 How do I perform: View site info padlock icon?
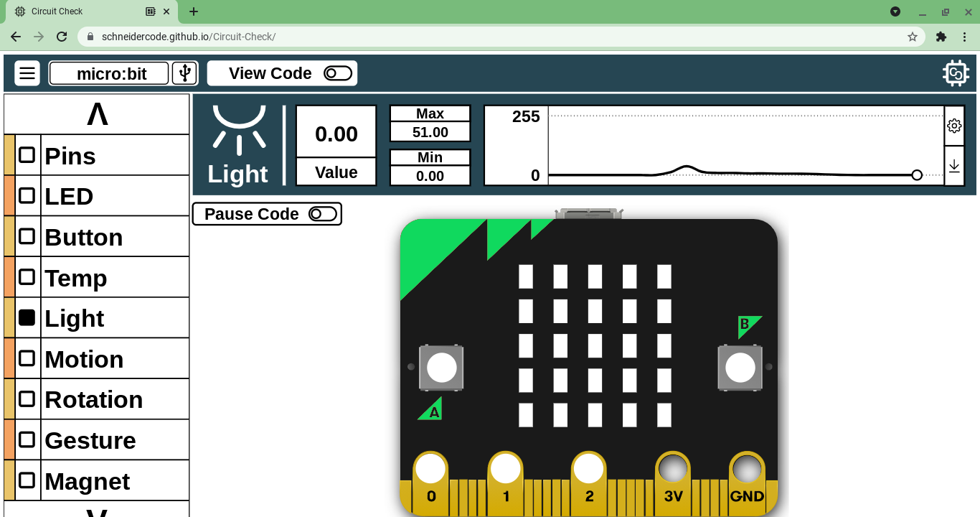point(90,37)
